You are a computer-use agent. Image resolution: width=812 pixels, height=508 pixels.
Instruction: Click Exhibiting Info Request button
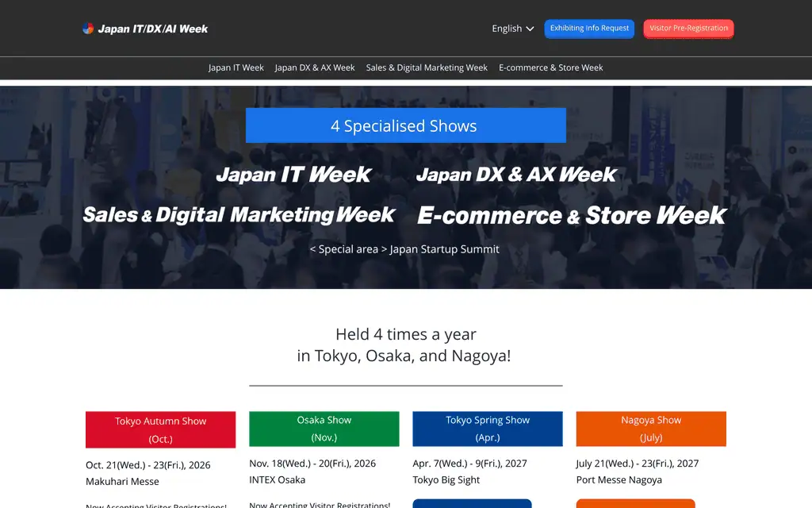[589, 29]
